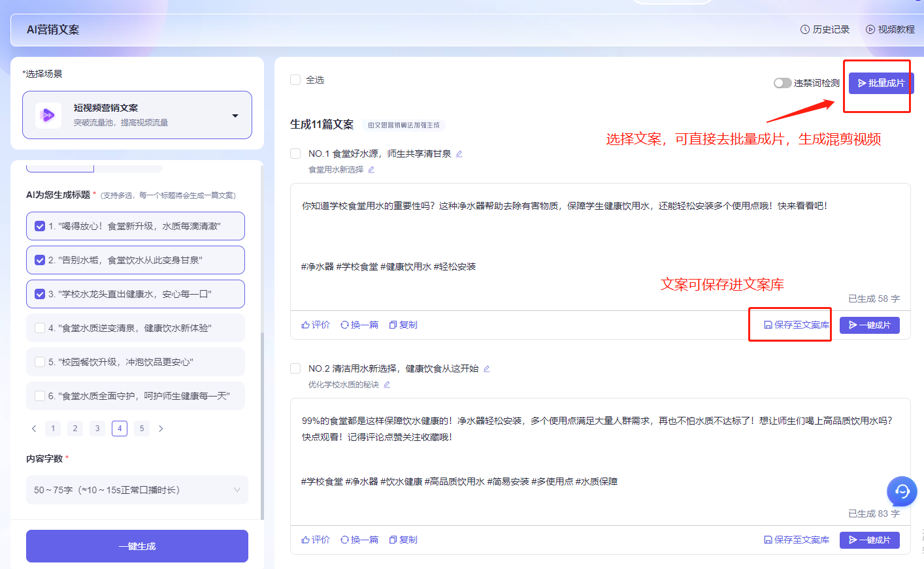Viewport: 924px width, 569px height.
Task: Edit the NO.2 title pencil icon
Action: [486, 369]
